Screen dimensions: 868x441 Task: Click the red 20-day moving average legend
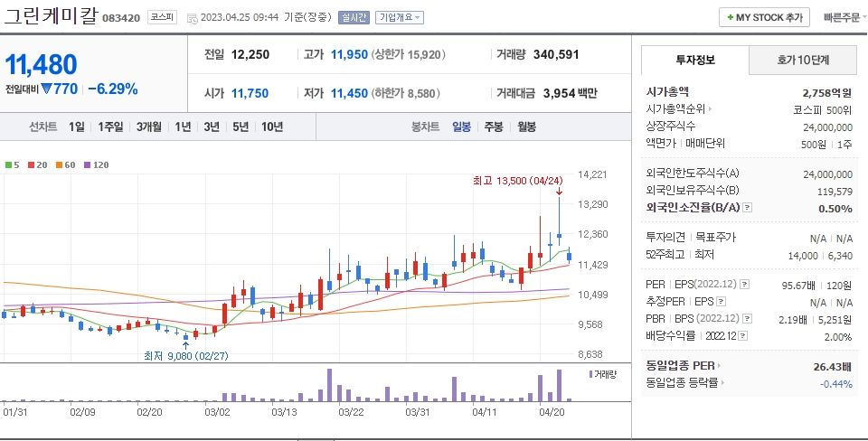(x=38, y=164)
